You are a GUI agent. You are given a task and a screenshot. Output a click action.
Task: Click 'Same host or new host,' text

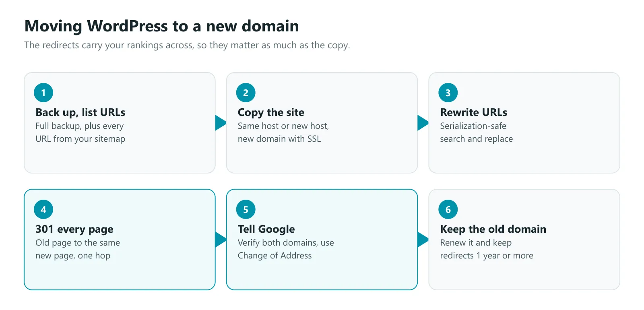283,126
